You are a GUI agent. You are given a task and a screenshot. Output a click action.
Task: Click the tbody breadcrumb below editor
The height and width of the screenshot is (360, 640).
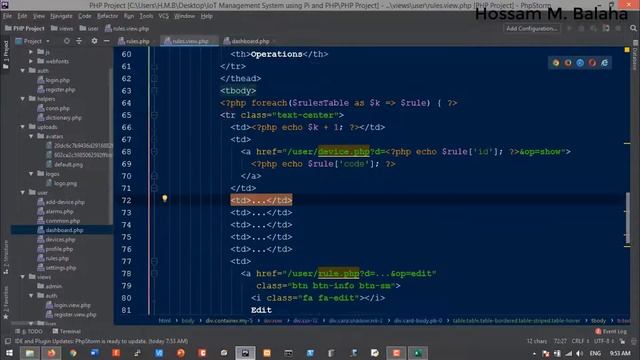(598, 321)
